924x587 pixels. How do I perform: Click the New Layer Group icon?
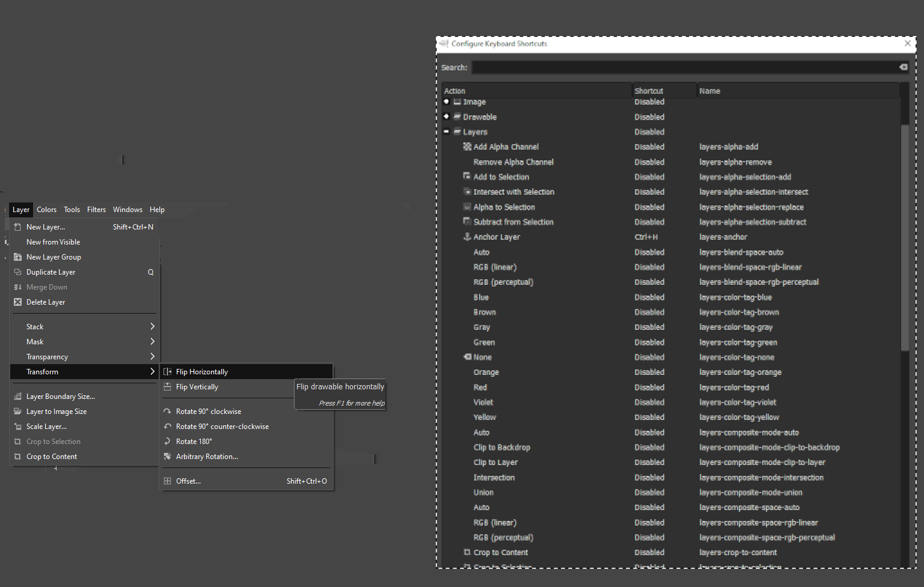point(18,257)
